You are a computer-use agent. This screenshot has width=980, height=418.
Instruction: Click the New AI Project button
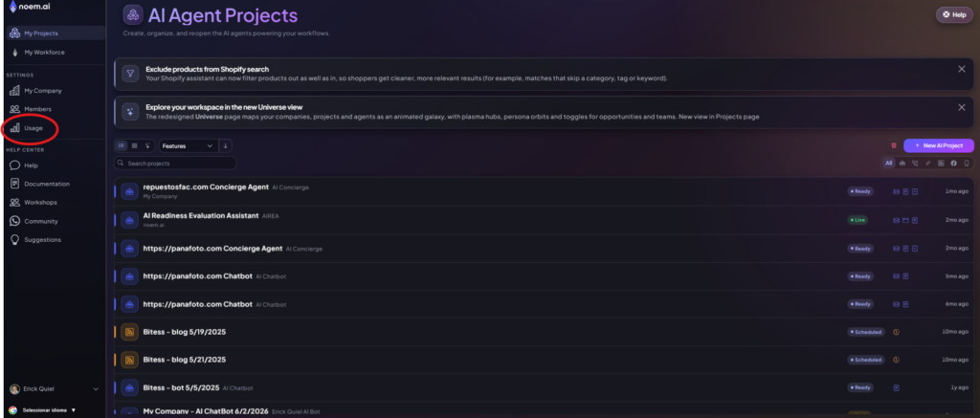click(x=939, y=145)
